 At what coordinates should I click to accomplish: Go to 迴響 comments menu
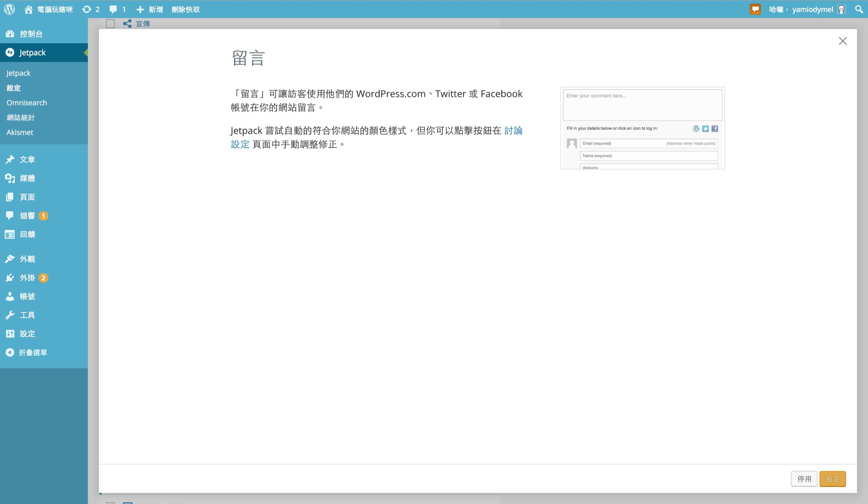27,216
